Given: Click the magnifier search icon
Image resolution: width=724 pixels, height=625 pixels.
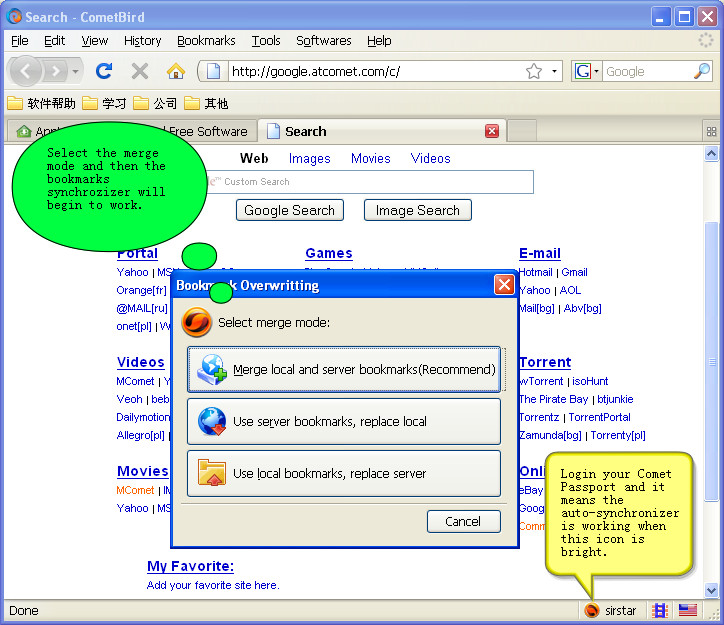Looking at the screenshot, I should point(702,71).
